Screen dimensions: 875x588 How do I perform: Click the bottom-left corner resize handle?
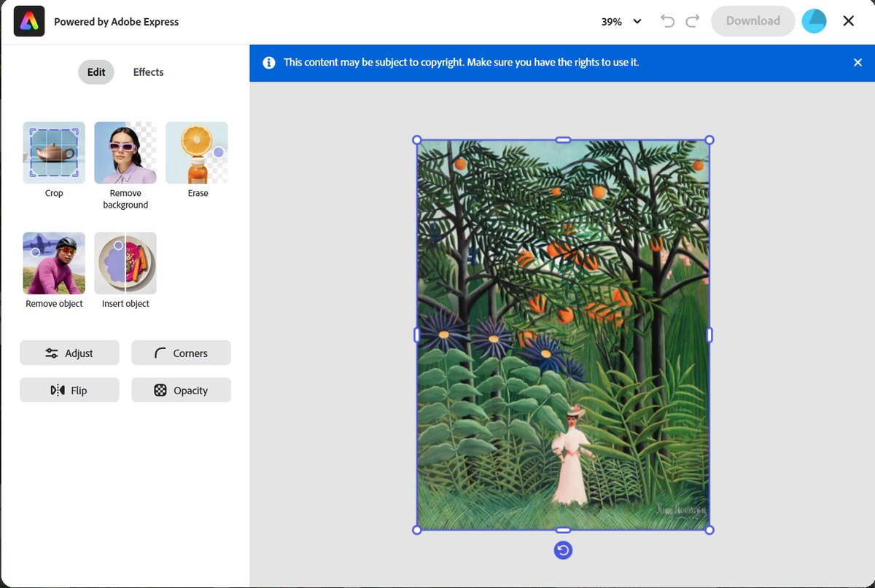417,530
